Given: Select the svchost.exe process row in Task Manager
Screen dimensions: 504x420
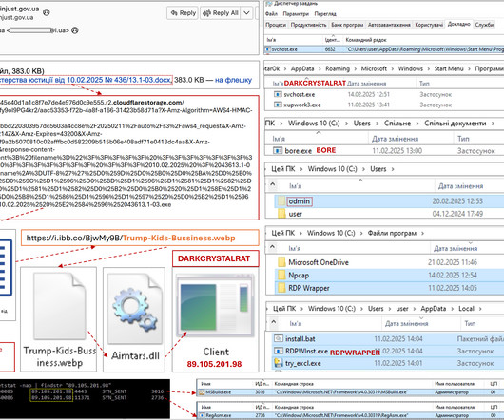Looking at the screenshot, I should click(x=384, y=49).
